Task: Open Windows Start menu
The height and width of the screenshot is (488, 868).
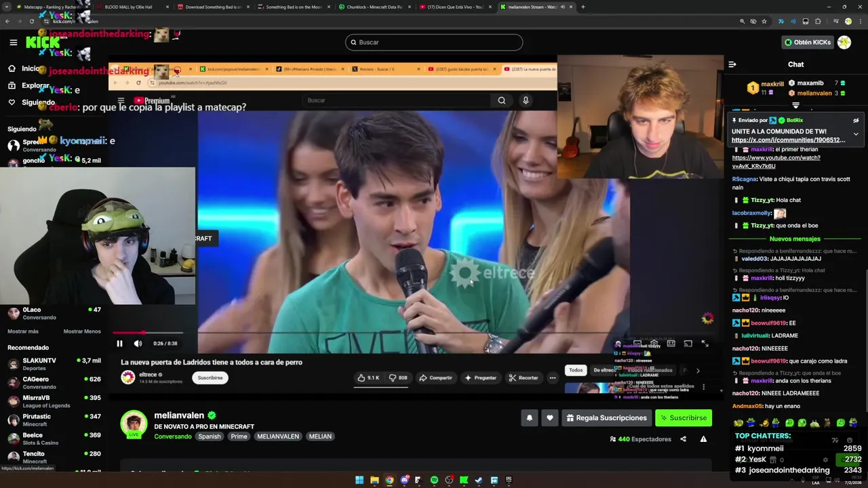Action: click(x=359, y=480)
